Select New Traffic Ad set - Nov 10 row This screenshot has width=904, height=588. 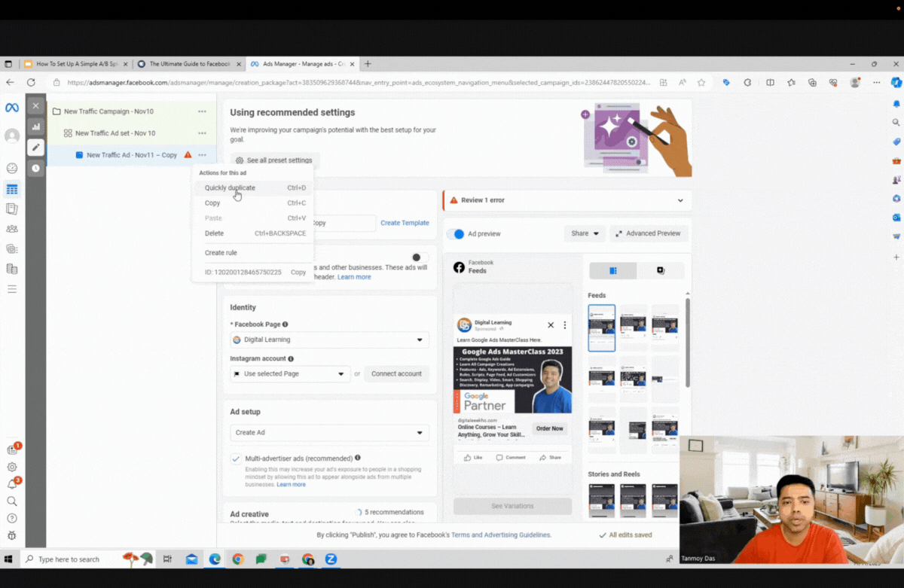click(x=131, y=133)
